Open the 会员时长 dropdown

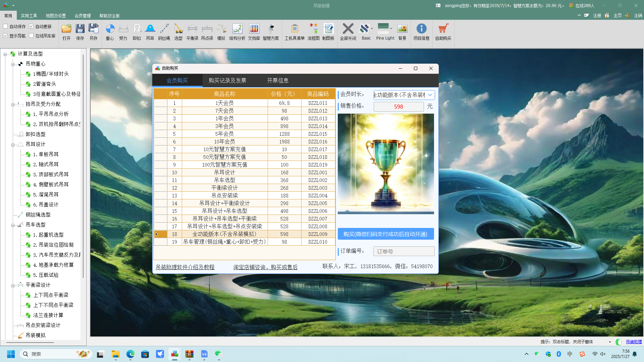[x=430, y=95]
